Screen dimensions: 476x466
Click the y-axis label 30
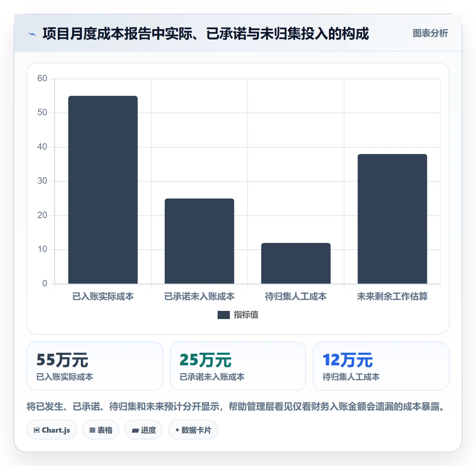[42, 181]
